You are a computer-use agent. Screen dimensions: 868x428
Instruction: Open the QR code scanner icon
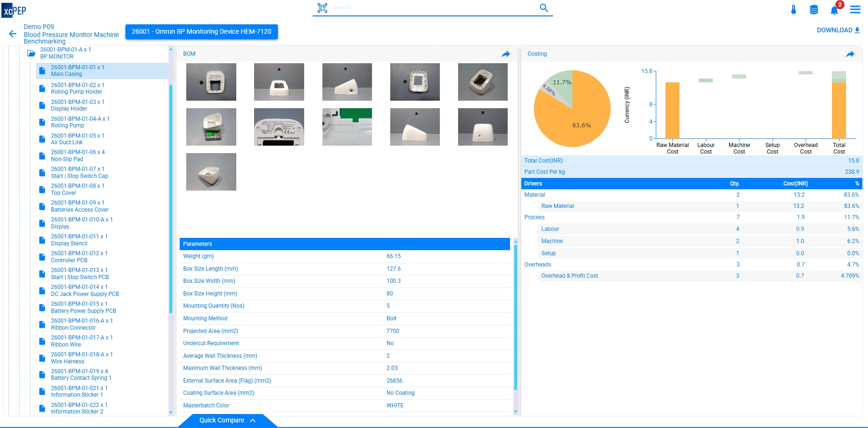pyautogui.click(x=322, y=7)
